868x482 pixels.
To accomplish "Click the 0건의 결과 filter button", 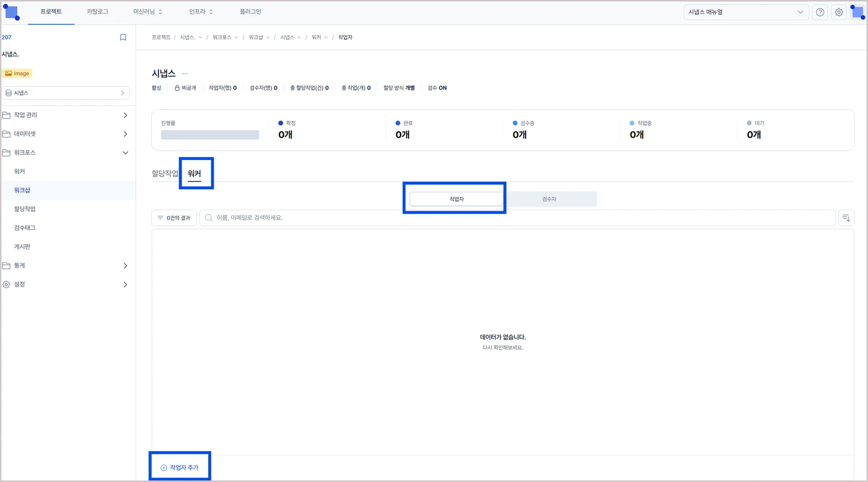I will pyautogui.click(x=174, y=218).
